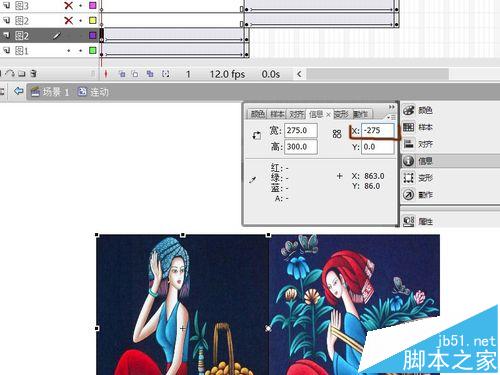Click the 高 height field 300.0
The height and width of the screenshot is (375, 500).
[x=301, y=147]
